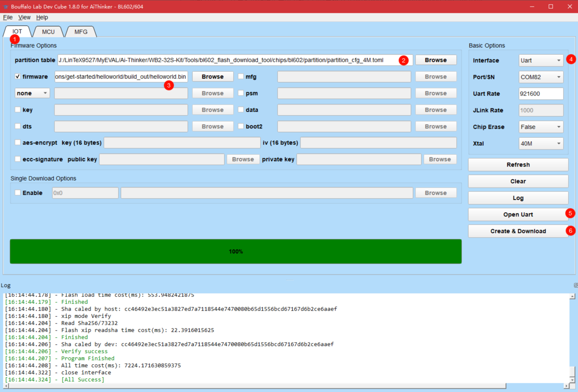The width and height of the screenshot is (578, 392).
Task: Open the Port/SN COM82 dropdown
Action: pos(541,77)
